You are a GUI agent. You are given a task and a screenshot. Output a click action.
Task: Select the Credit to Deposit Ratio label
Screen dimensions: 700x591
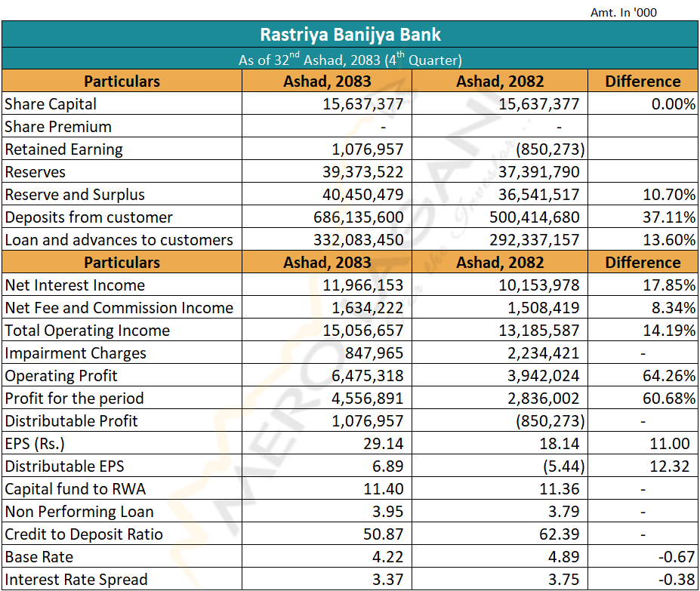point(84,534)
